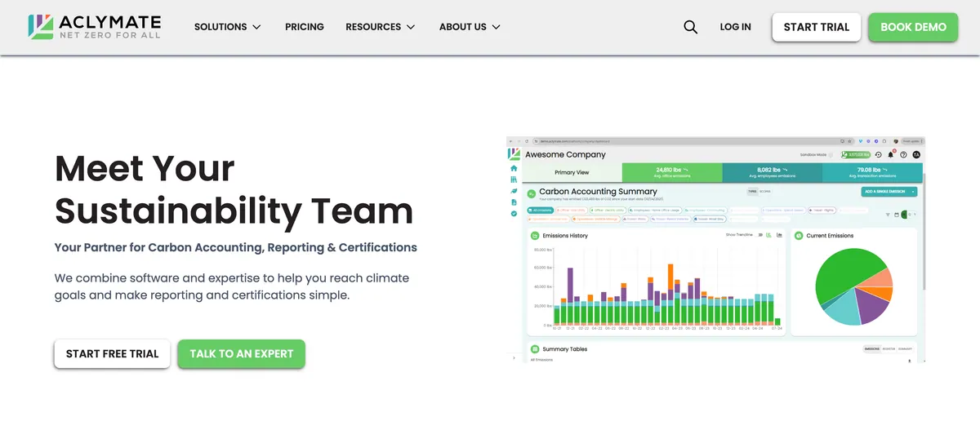
Task: Open the TA user avatar in dashboard
Action: click(x=916, y=155)
